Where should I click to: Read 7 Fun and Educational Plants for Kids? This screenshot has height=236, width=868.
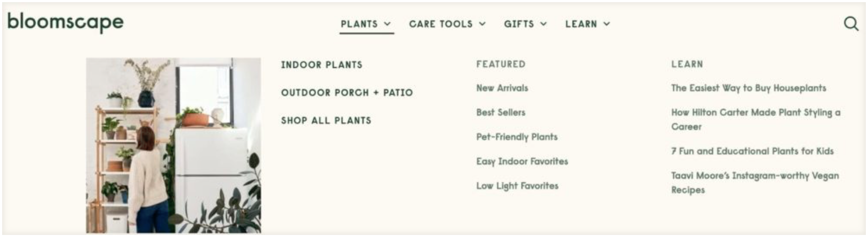752,151
